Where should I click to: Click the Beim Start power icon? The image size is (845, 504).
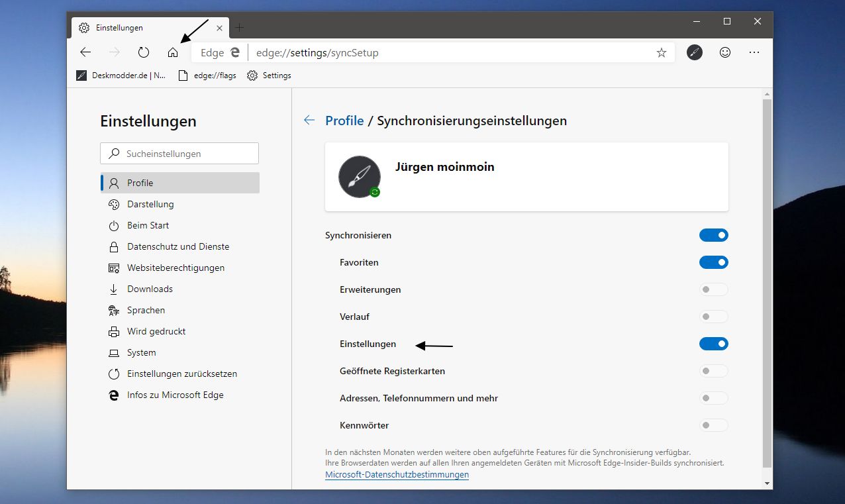[114, 226]
